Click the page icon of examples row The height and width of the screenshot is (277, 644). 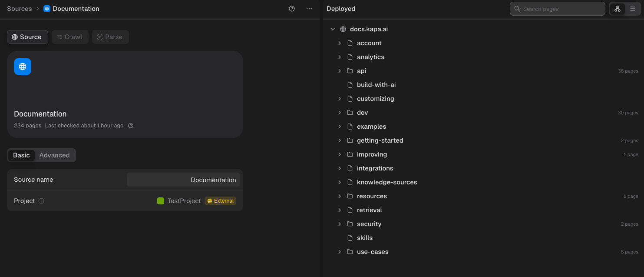click(350, 127)
